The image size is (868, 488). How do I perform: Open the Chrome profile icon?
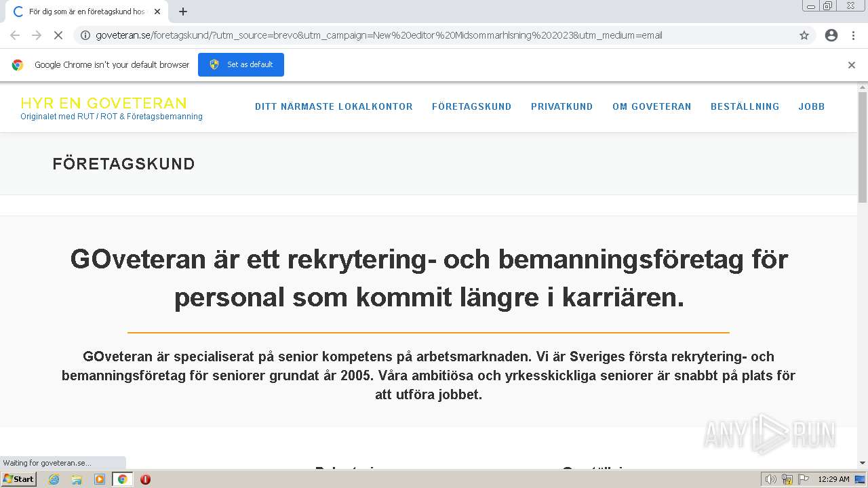(831, 35)
